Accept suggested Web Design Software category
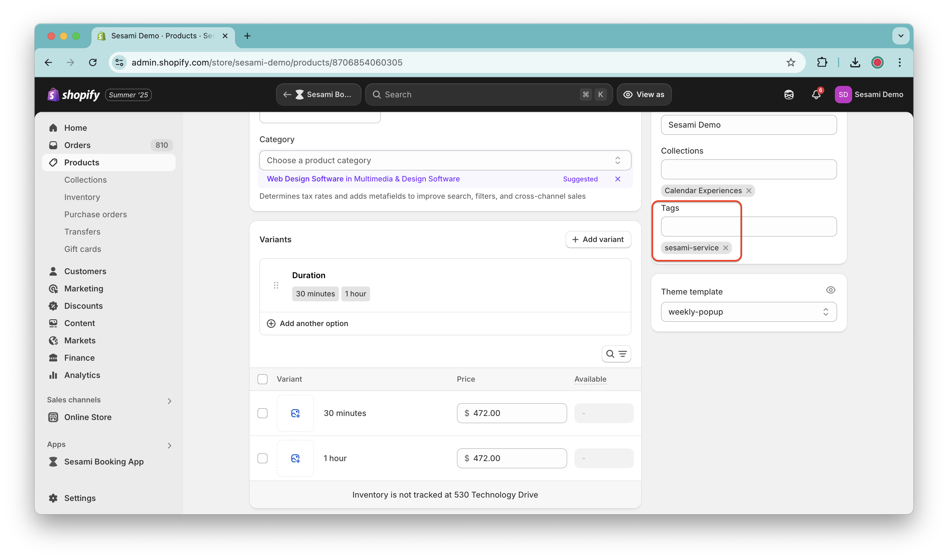 pyautogui.click(x=363, y=179)
